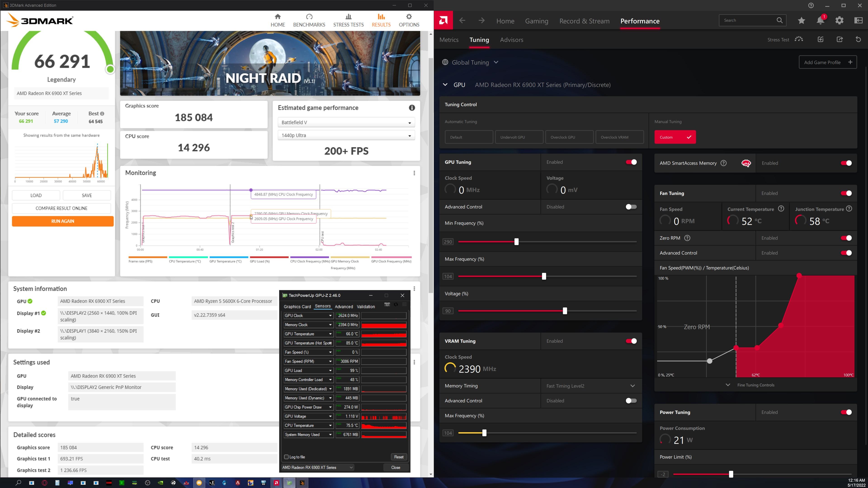Open the GPU-Z hamburger menu

pos(404,305)
